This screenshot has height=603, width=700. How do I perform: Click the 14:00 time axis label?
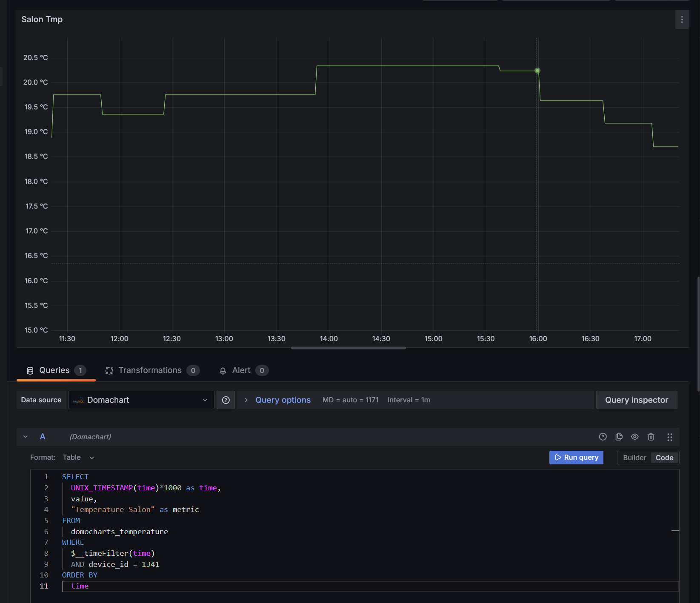tap(329, 338)
